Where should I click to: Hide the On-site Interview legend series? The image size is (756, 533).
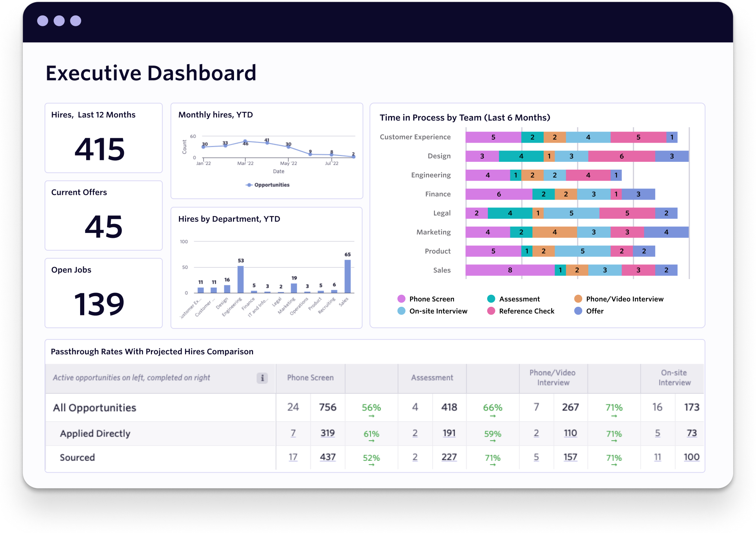click(x=401, y=311)
